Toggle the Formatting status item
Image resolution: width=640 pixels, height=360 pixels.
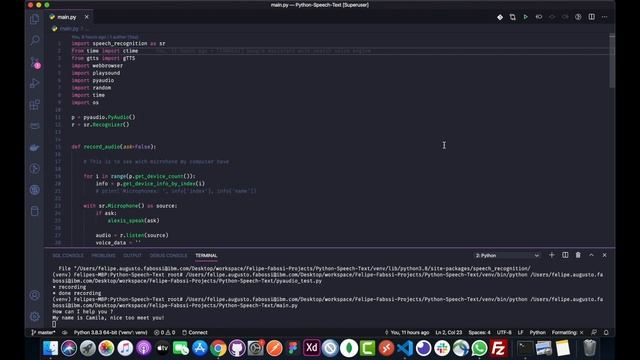pyautogui.click(x=567, y=333)
